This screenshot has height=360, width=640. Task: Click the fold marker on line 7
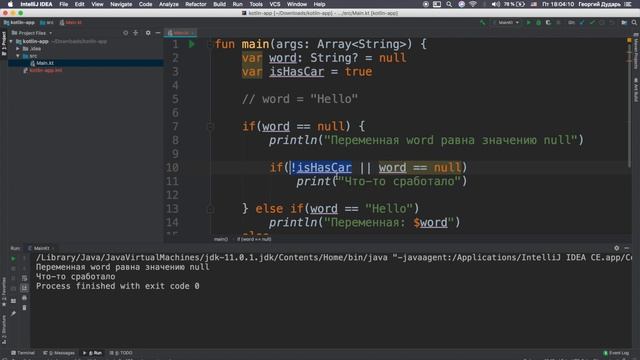point(211,127)
